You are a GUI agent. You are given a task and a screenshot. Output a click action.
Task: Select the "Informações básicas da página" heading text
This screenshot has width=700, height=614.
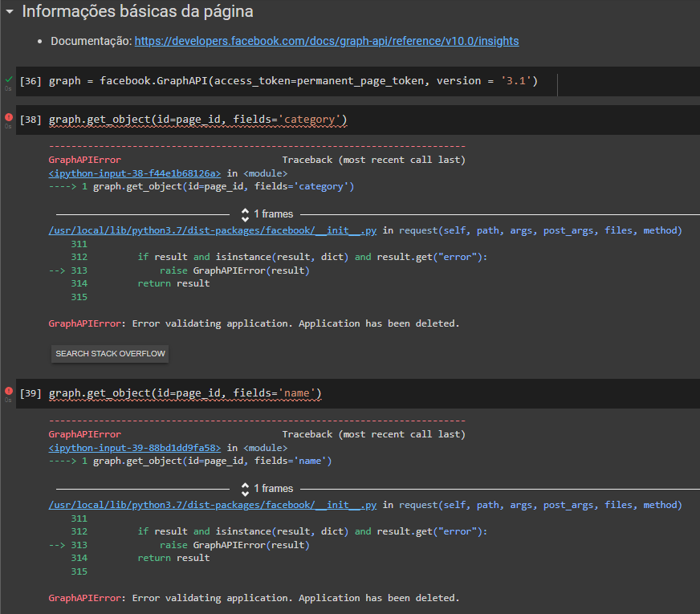[x=137, y=12]
